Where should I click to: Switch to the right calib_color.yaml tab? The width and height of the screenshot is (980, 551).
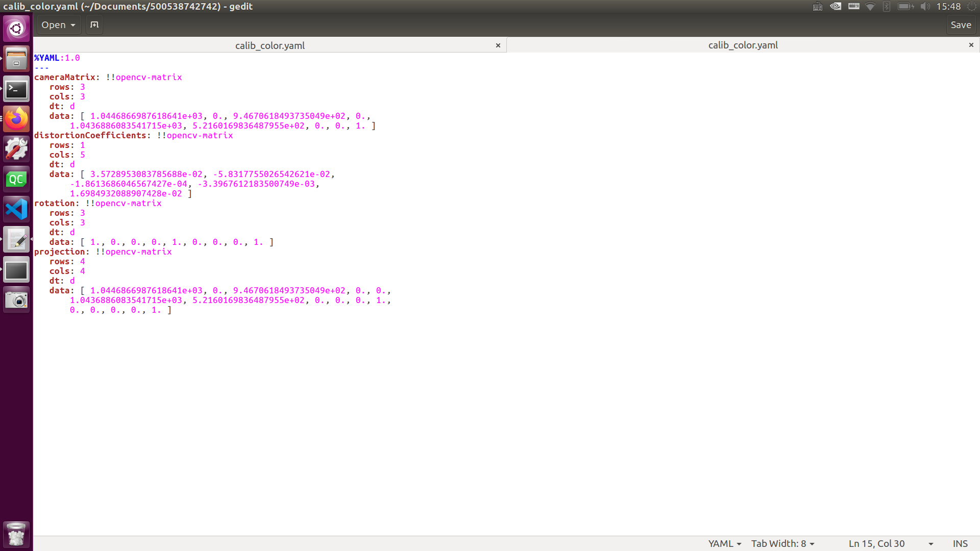(x=743, y=45)
